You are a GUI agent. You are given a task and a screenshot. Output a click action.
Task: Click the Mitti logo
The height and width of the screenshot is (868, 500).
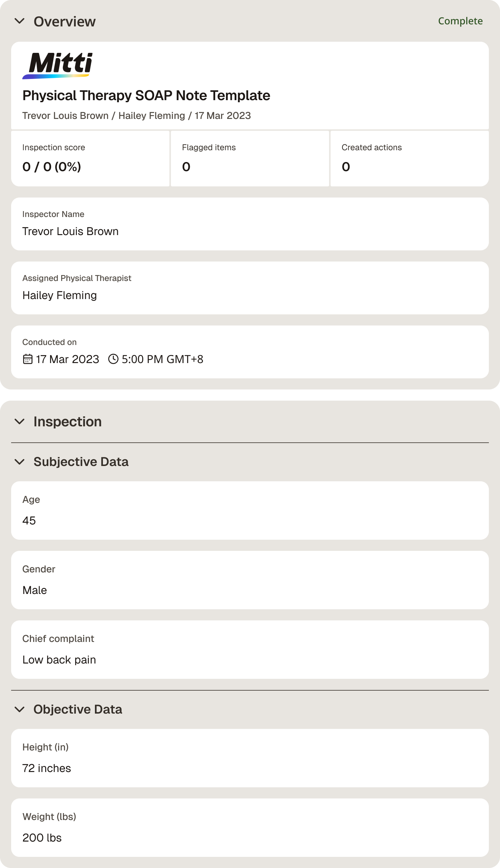pos(58,66)
